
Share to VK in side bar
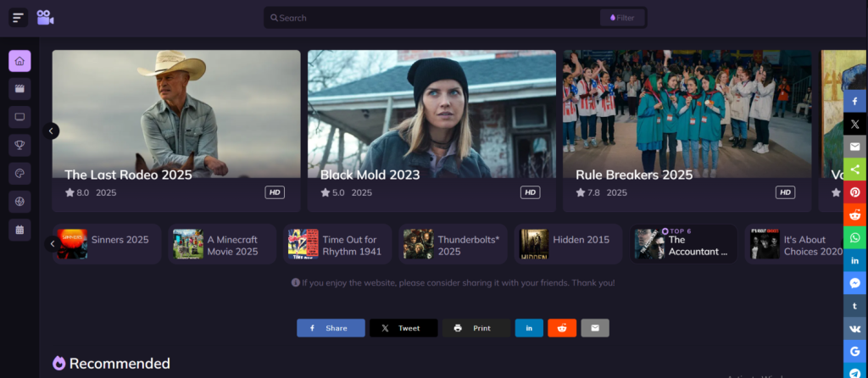coord(855,328)
